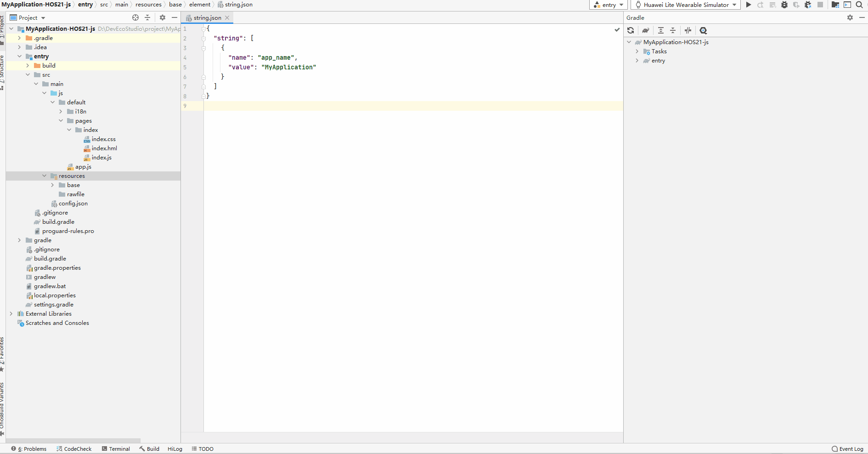Screen dimensions: 868x454
Task: Hide the Gradle tool window
Action: 862,17
